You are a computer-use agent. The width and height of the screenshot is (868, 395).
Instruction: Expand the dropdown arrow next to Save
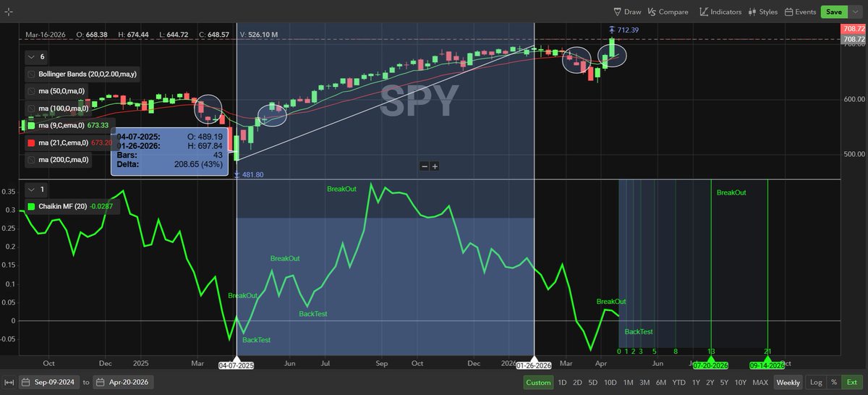[854, 12]
